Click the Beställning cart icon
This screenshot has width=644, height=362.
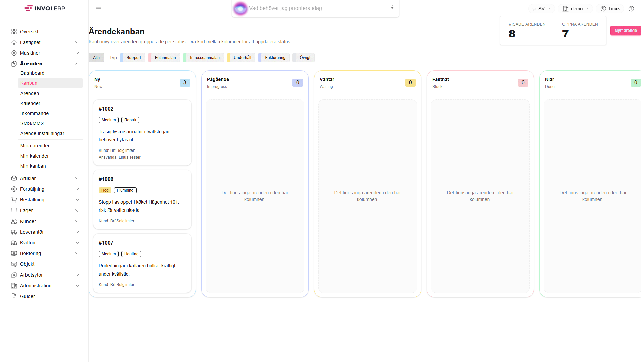point(14,200)
